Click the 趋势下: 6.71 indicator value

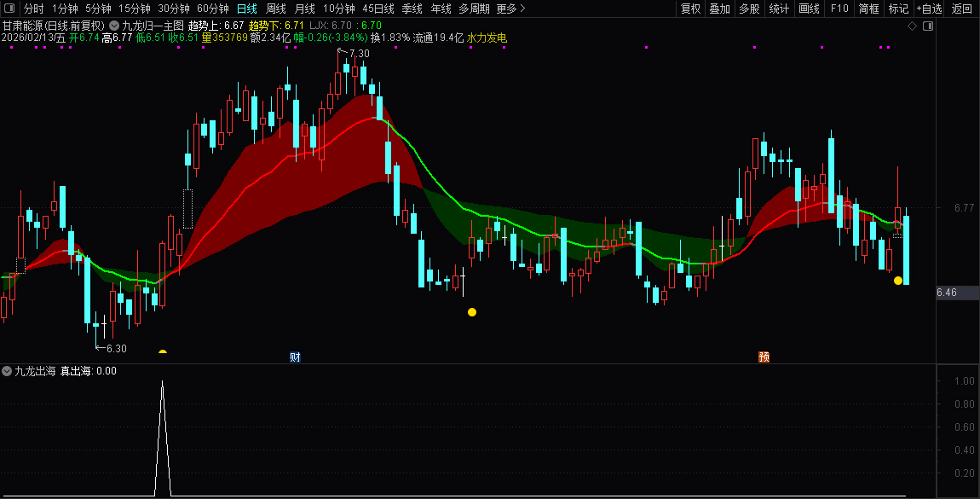pos(276,26)
